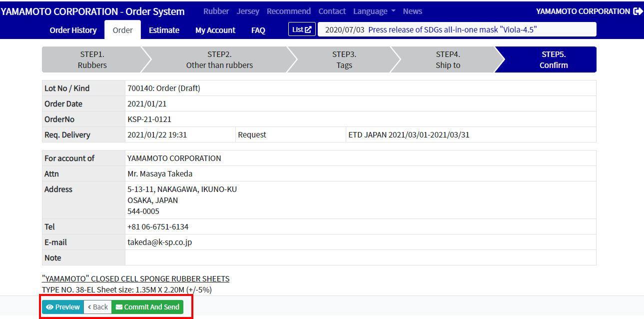Expand the Language dropdown menu
The image size is (644, 319).
pyautogui.click(x=374, y=11)
